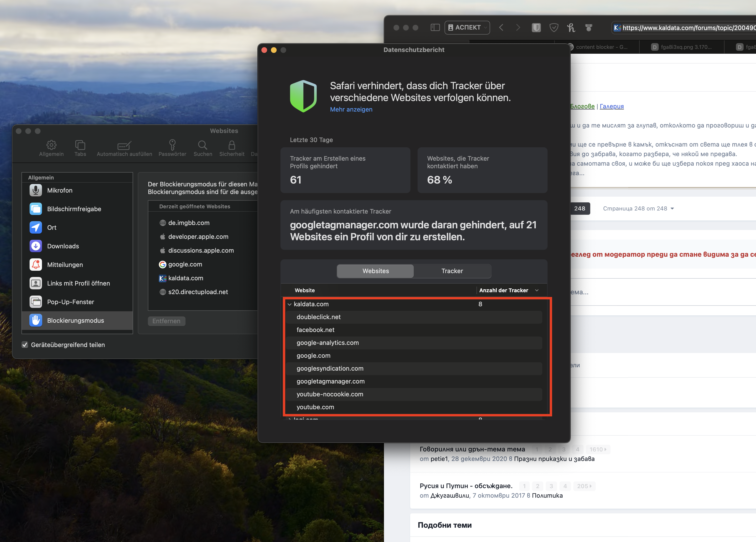Open Automatisch ausfüllen preferences pane
756x542 pixels.
pos(124,148)
